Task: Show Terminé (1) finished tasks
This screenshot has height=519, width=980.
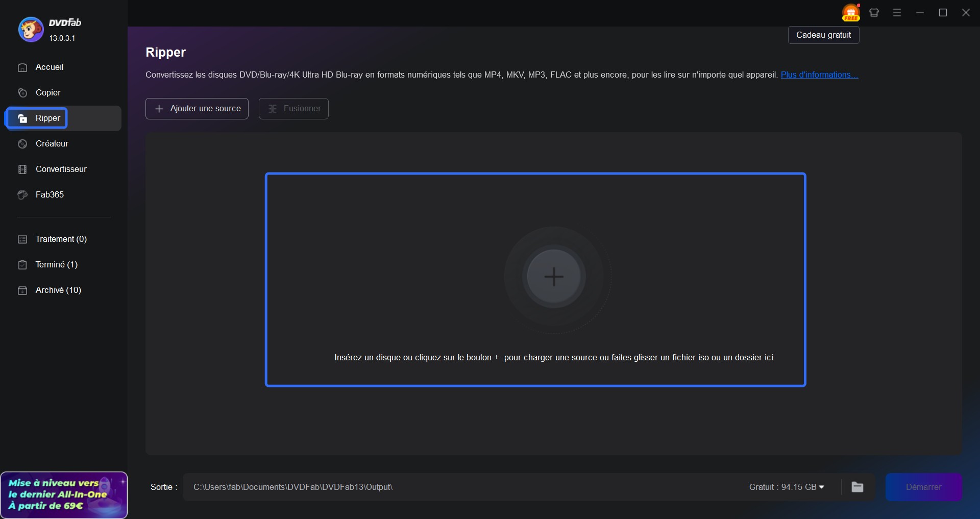Action: click(64, 265)
